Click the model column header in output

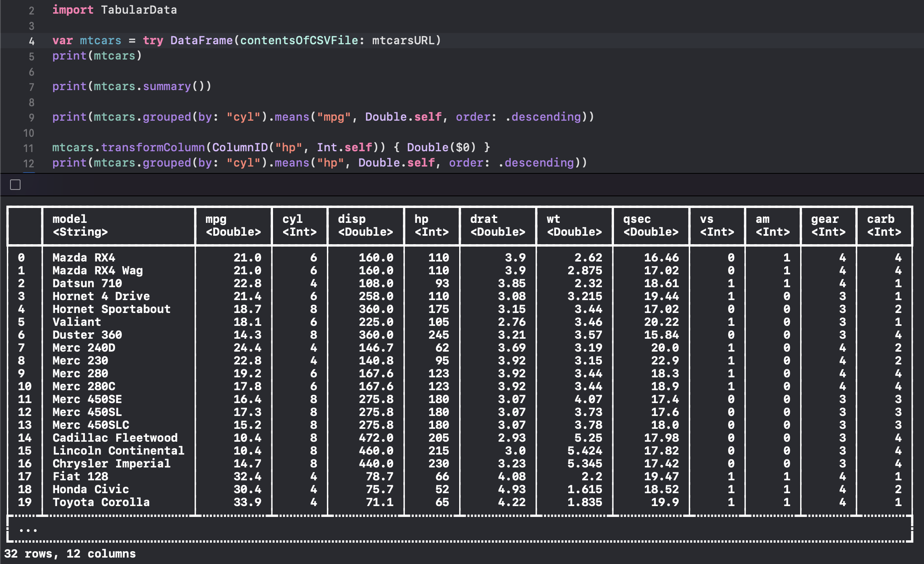click(70, 219)
